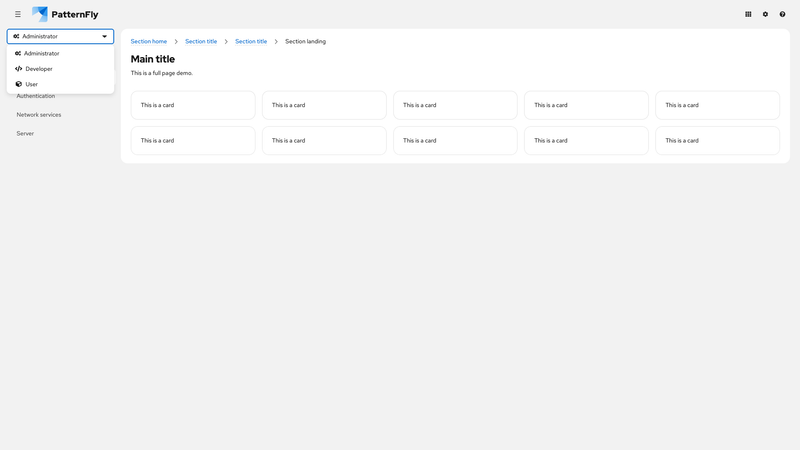Viewport: 800px width, 450px height.
Task: Click the Main title heading
Action: [153, 59]
